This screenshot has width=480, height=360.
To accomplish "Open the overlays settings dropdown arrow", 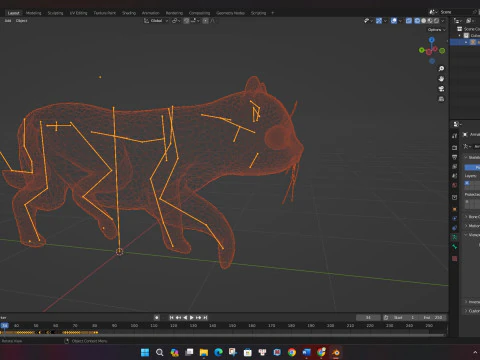I will (x=400, y=21).
